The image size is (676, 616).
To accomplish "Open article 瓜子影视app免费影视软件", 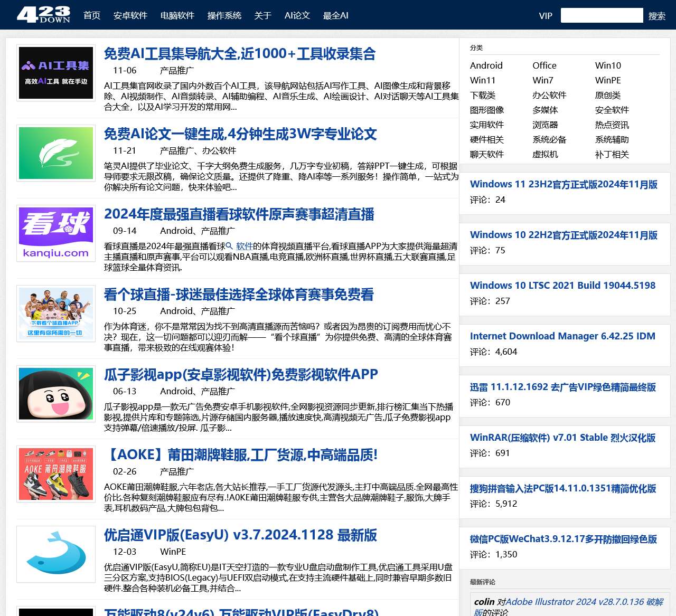I will coord(241,375).
